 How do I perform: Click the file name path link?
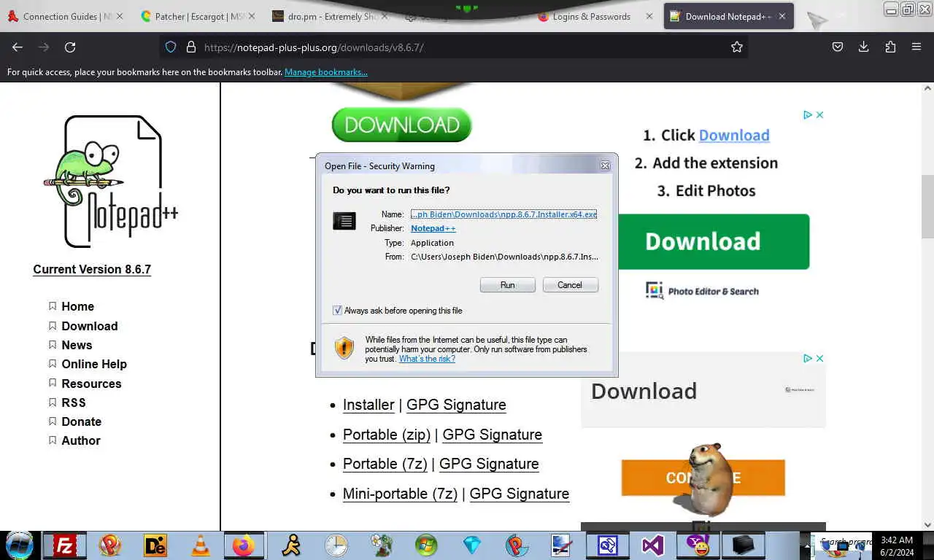[504, 214]
